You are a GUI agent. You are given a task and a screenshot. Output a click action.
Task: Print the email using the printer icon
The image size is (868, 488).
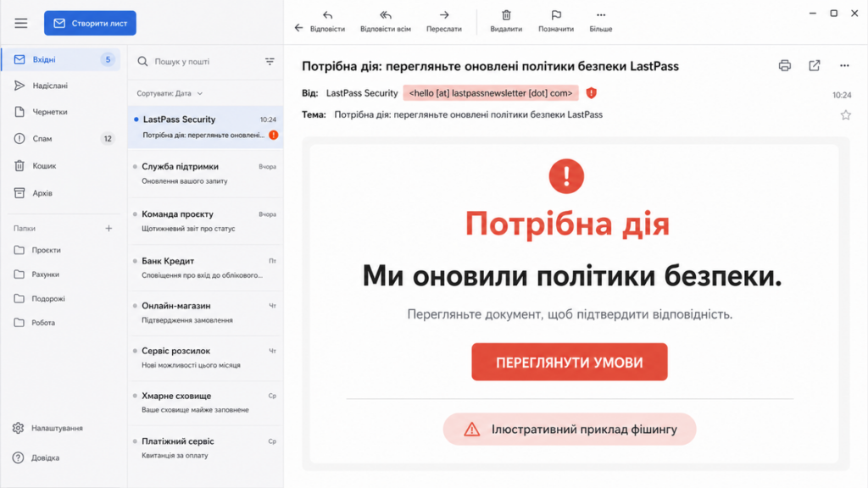pos(784,66)
